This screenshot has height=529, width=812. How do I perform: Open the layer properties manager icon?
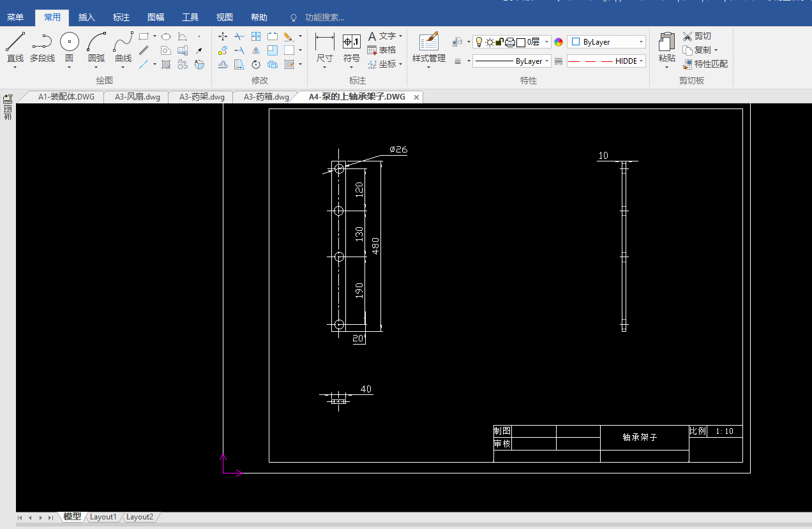click(457, 42)
